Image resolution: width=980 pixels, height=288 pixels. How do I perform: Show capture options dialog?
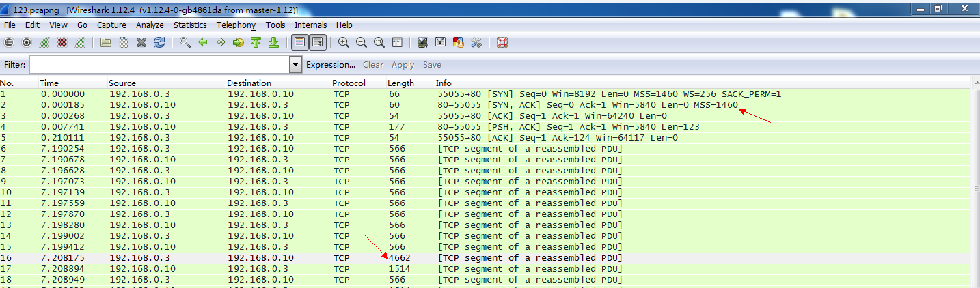pyautogui.click(x=27, y=42)
